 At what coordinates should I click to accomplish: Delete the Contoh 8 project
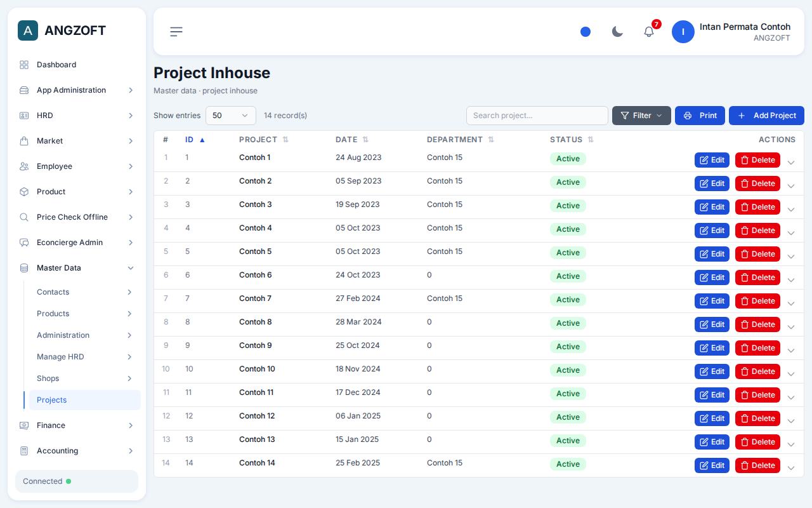[x=757, y=324]
